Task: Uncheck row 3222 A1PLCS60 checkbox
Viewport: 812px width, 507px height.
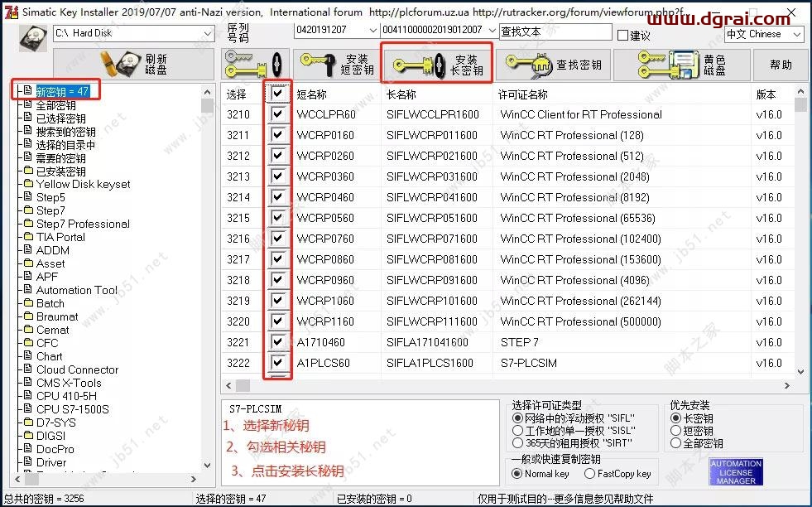Action: pyautogui.click(x=277, y=363)
